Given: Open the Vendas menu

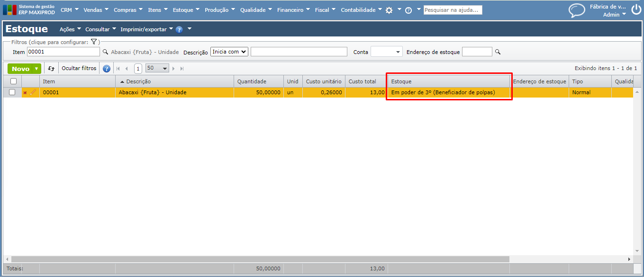Looking at the screenshot, I should [96, 10].
